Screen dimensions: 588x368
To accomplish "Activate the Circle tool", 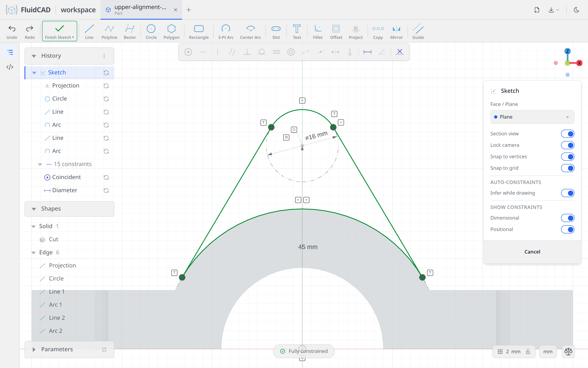I will (x=151, y=32).
